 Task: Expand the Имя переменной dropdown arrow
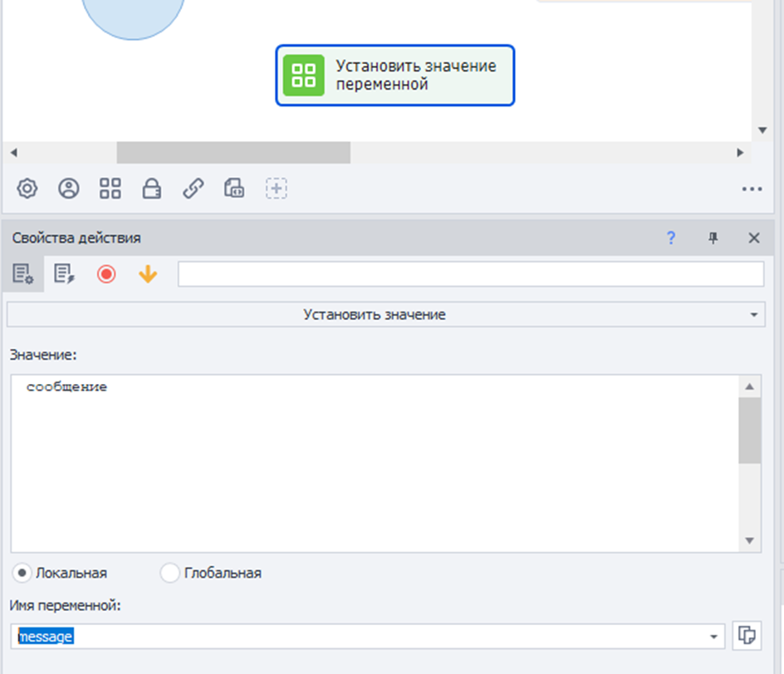713,637
